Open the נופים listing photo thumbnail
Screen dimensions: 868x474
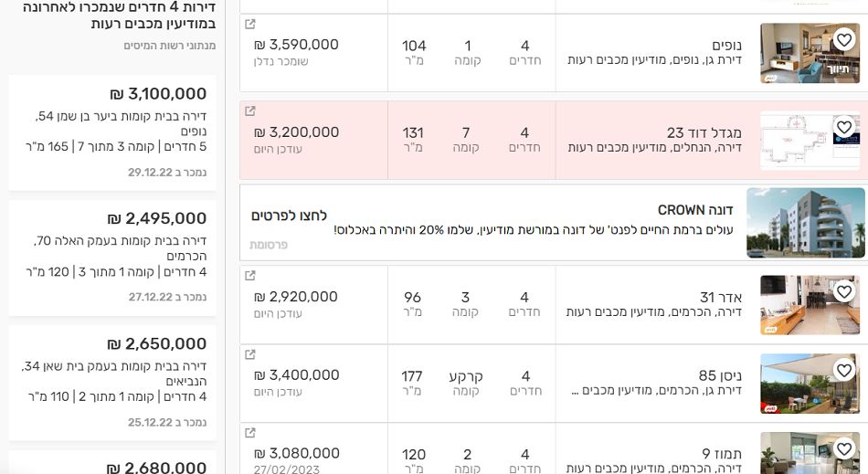798,54
